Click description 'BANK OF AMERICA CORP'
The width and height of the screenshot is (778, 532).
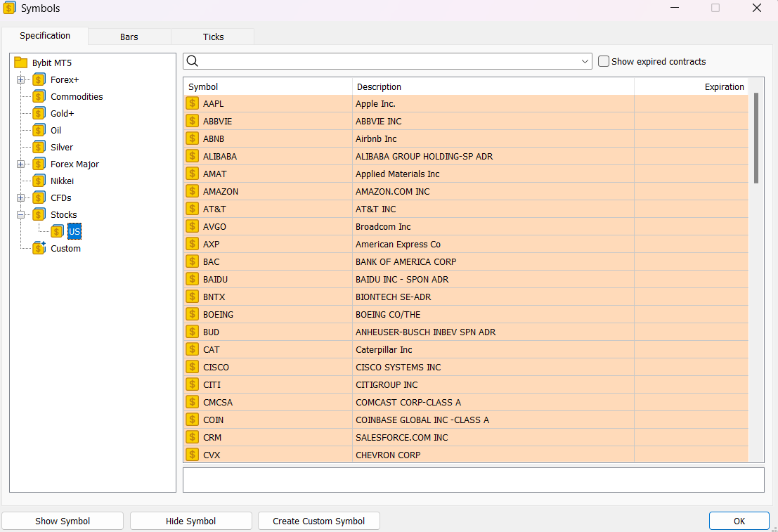[406, 261]
